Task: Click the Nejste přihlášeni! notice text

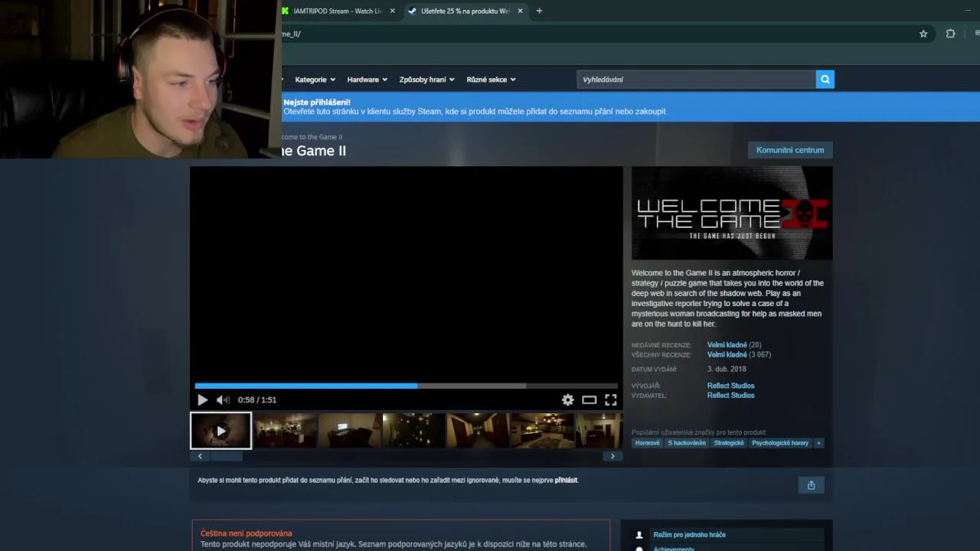Action: click(317, 102)
